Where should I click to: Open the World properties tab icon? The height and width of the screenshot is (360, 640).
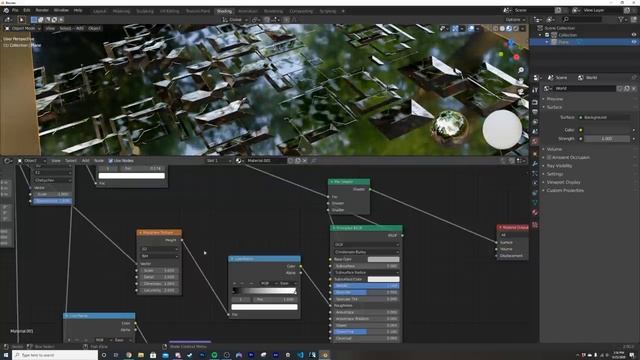tap(535, 141)
